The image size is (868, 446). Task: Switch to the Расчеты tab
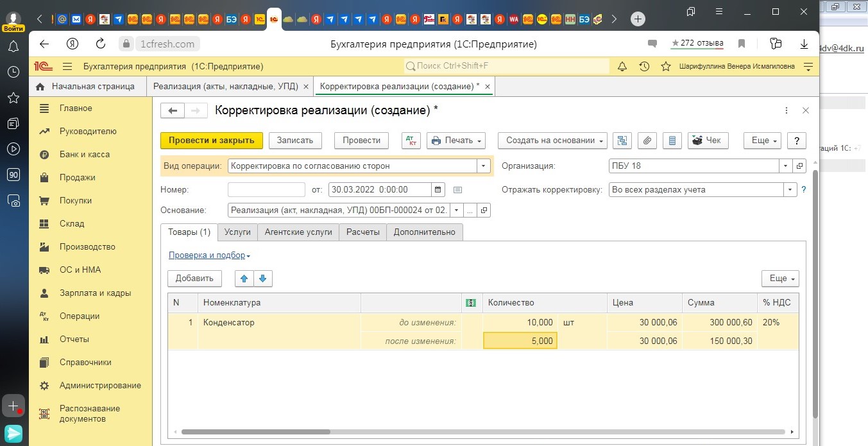tap(362, 232)
